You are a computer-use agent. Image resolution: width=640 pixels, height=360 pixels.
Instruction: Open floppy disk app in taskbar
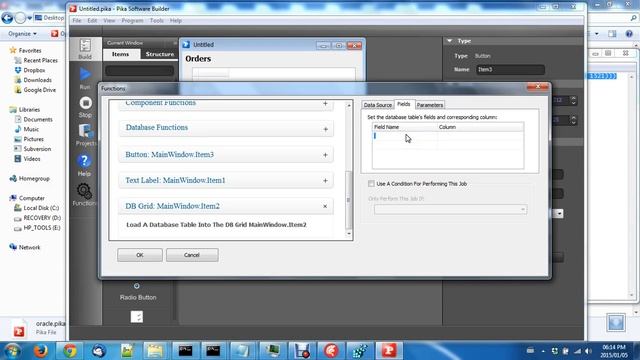(x=301, y=351)
